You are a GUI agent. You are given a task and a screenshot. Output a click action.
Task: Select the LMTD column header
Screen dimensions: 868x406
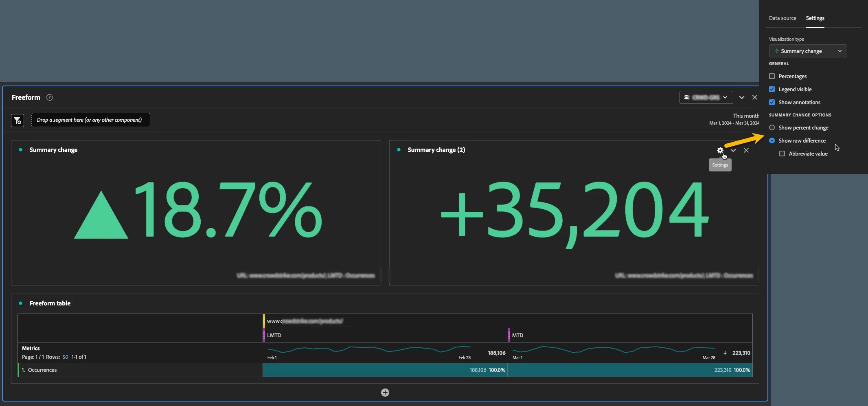coord(385,335)
